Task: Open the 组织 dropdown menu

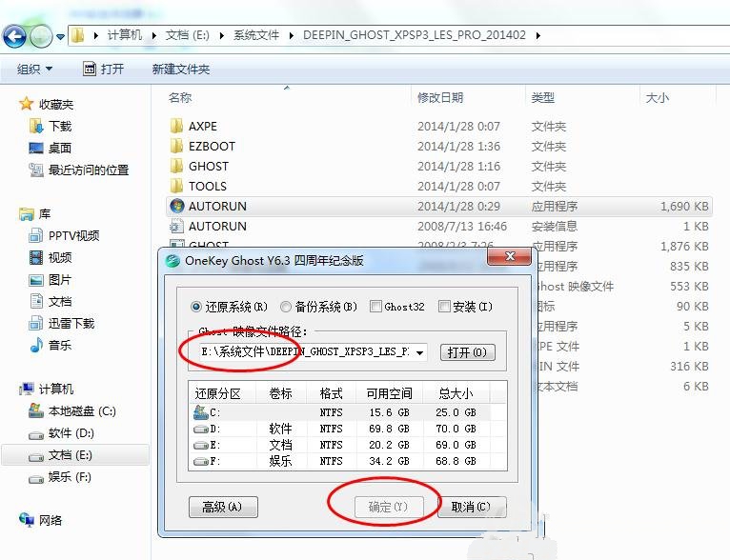Action: (x=35, y=69)
